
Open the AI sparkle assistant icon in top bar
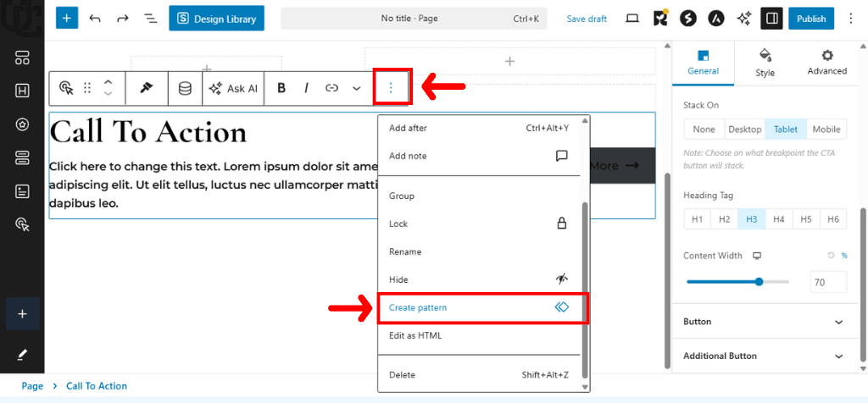[744, 19]
